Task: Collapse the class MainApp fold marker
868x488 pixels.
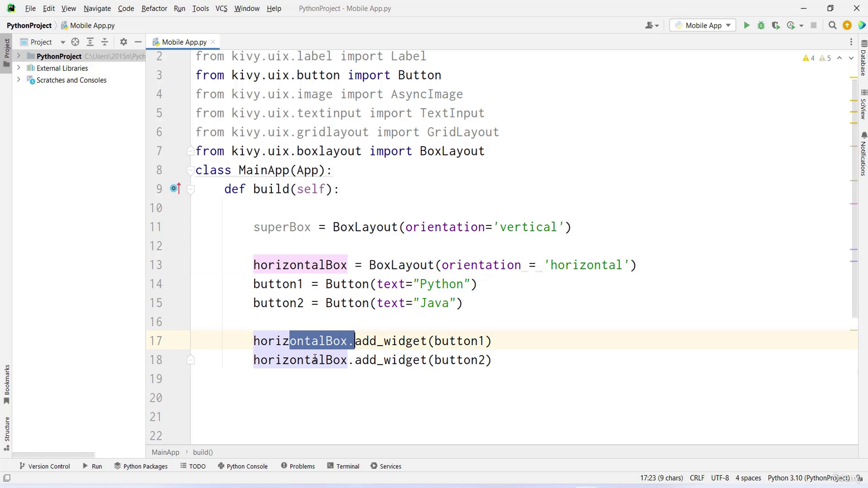Action: click(190, 170)
